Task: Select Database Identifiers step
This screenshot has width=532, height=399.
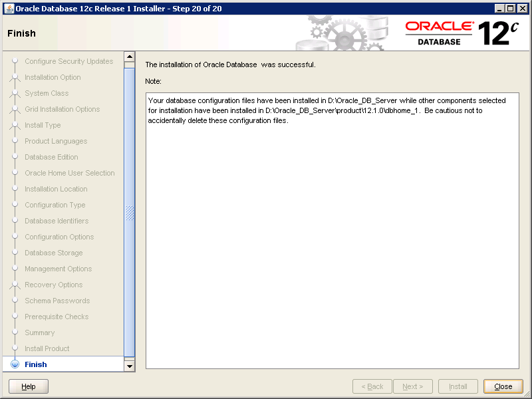Action: point(57,221)
